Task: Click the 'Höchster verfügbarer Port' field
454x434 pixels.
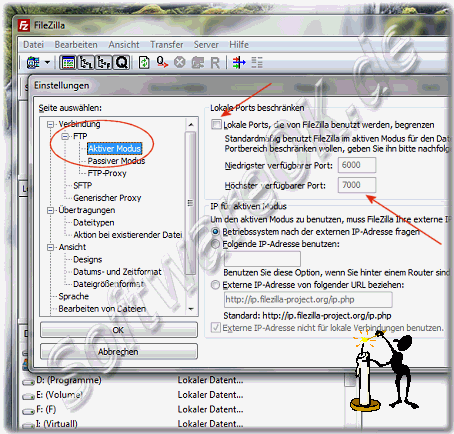Action: [x=357, y=185]
